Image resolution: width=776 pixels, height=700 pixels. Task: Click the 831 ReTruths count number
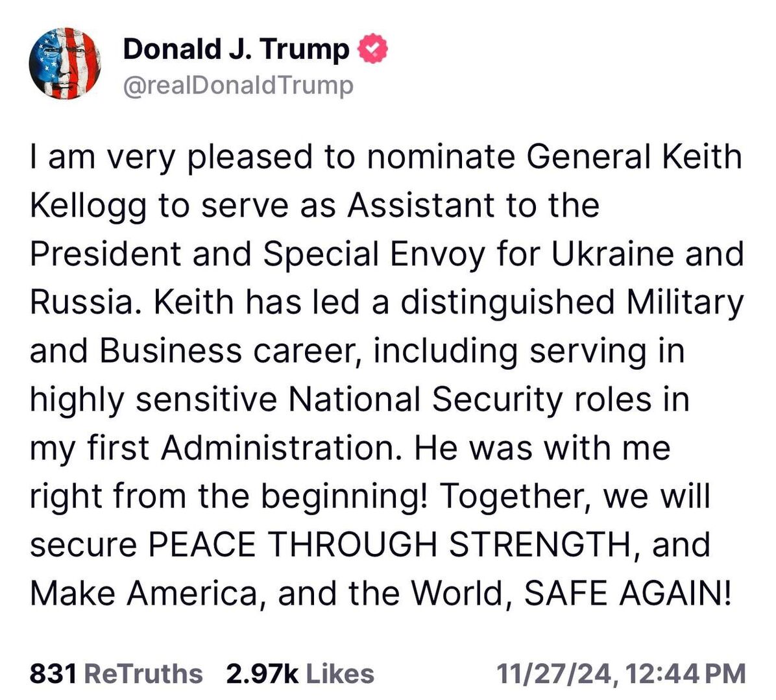54,673
